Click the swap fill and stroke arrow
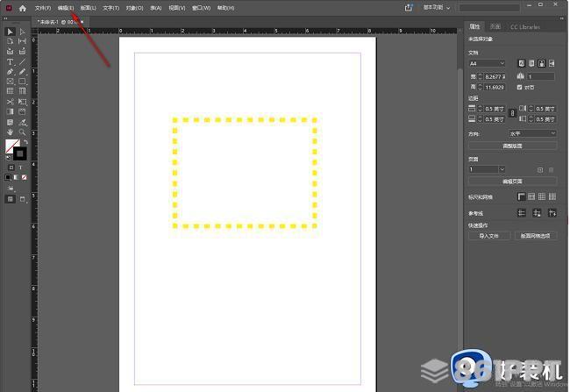The width and height of the screenshot is (570, 392). click(25, 141)
